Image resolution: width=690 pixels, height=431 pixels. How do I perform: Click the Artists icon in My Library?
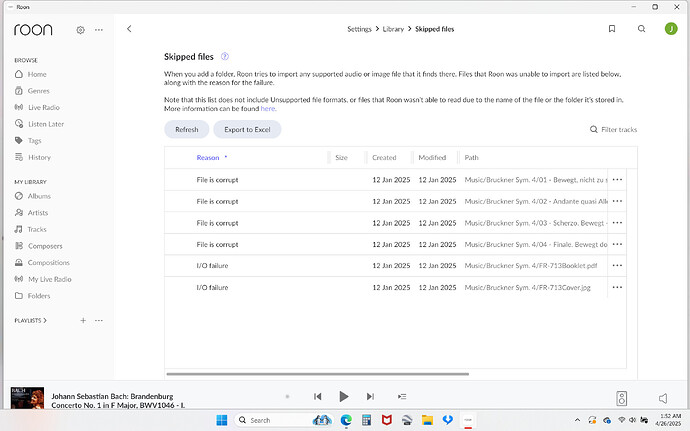click(18, 213)
